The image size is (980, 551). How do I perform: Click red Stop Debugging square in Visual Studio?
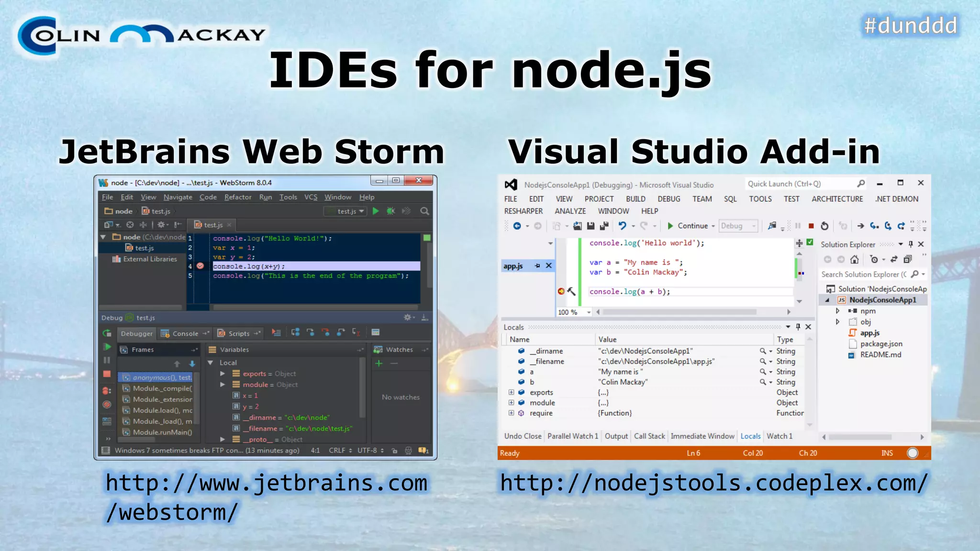(x=811, y=226)
